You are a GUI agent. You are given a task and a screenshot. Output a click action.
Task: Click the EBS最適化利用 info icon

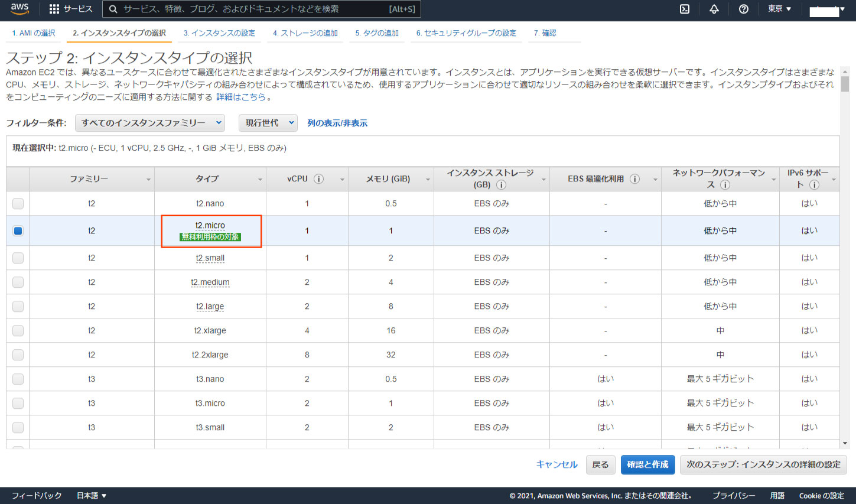634,178
